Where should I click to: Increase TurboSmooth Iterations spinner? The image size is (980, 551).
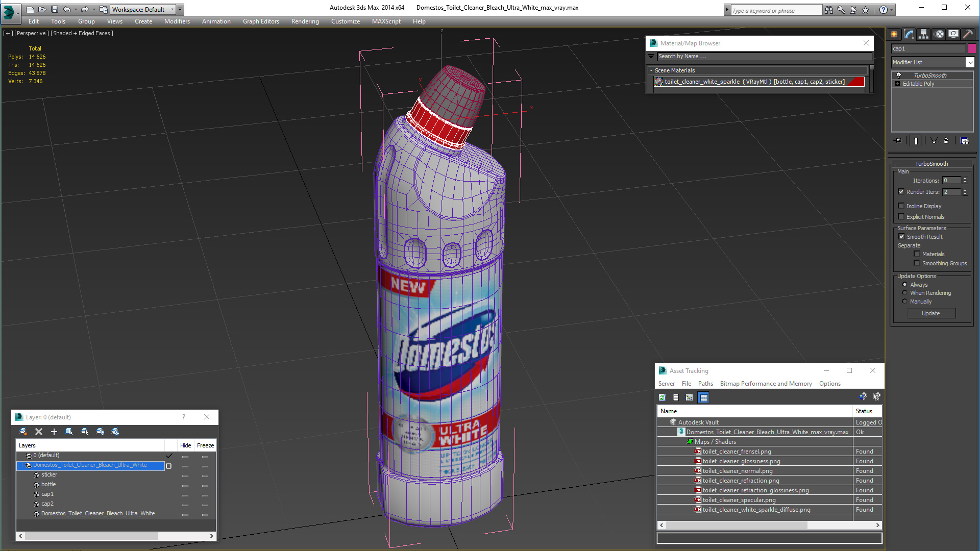click(965, 179)
